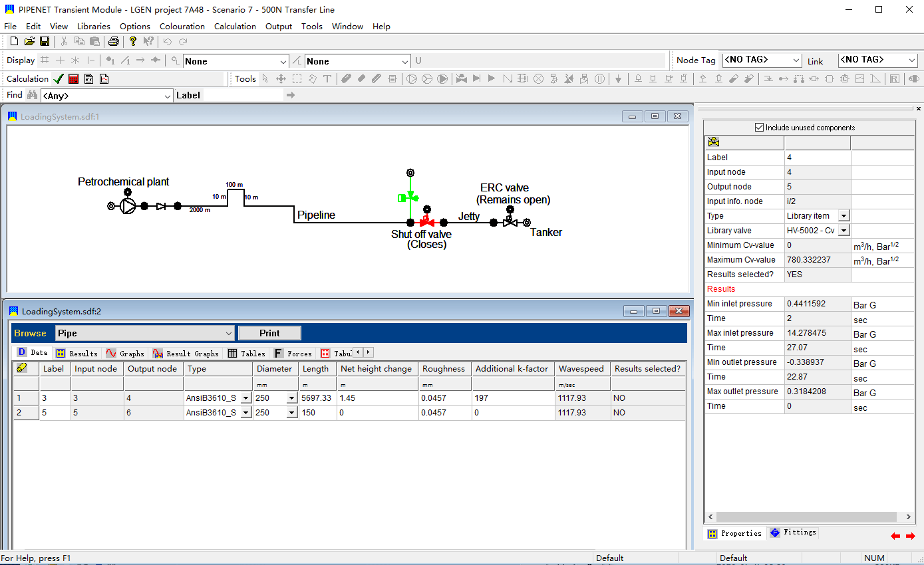Open Type dropdown for pipe 5
This screenshot has height=565, width=924.
[245, 413]
